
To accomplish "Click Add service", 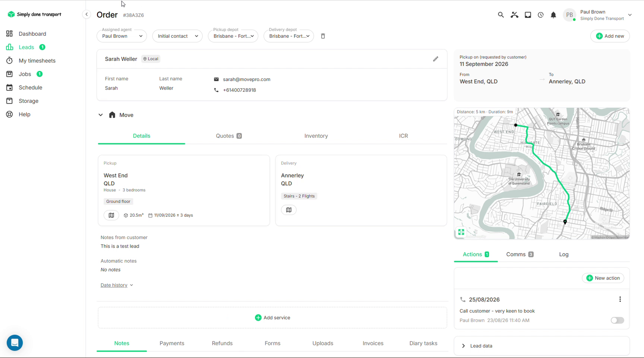I will click(x=272, y=318).
